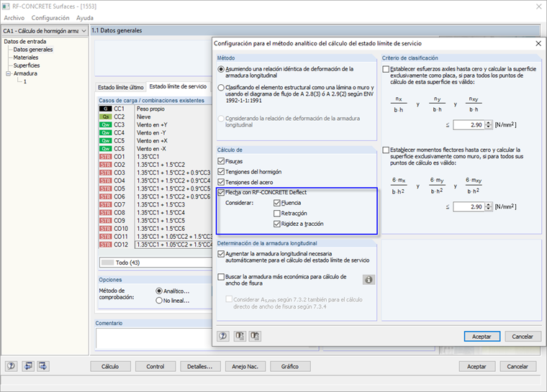Enable Buscar la armadura más económica
This screenshot has height=392, width=547.
point(221,277)
